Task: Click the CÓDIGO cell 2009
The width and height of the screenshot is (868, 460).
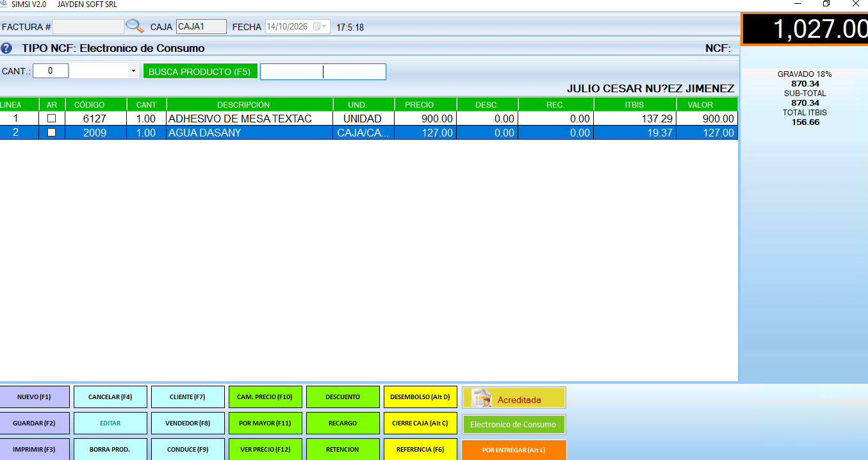Action: point(96,133)
